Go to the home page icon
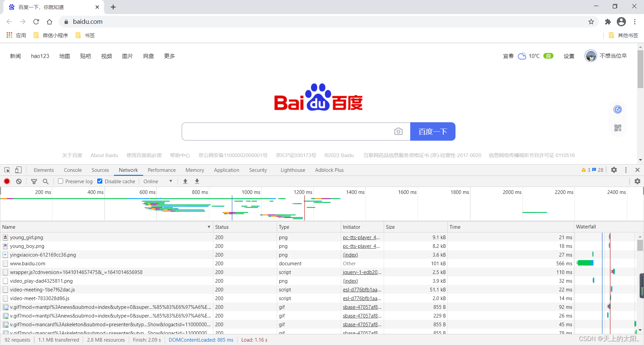Viewport: 644px width, 345px height. [50, 22]
